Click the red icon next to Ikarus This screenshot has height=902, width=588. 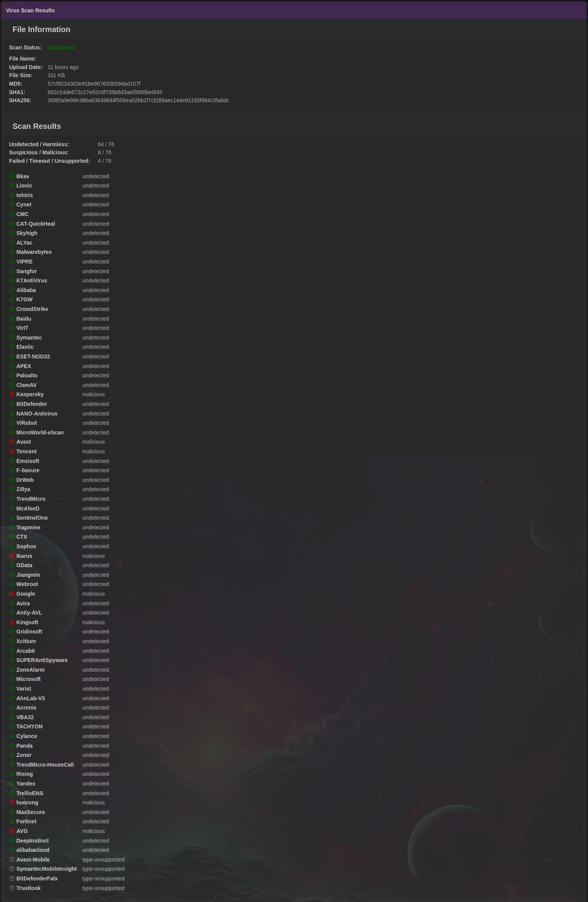[12, 556]
